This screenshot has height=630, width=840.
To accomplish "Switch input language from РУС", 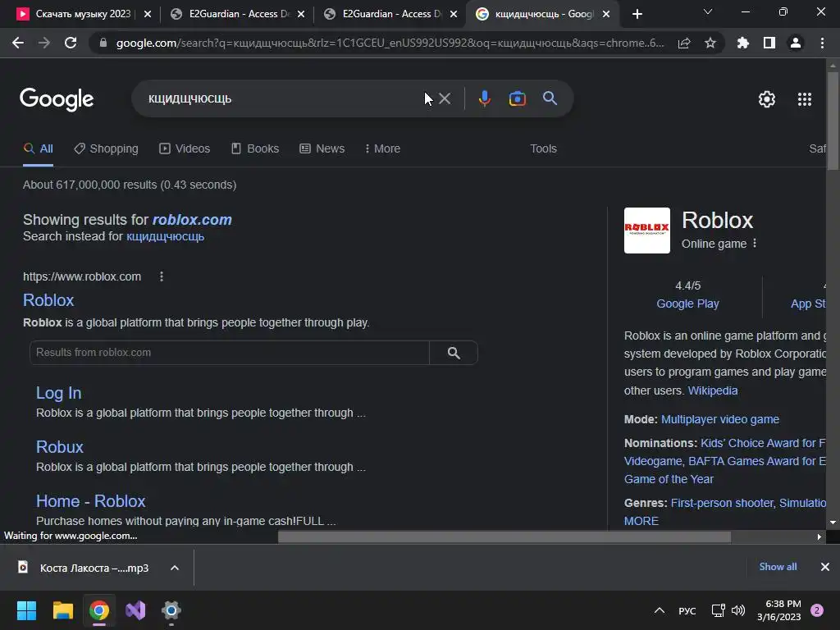I will click(687, 610).
